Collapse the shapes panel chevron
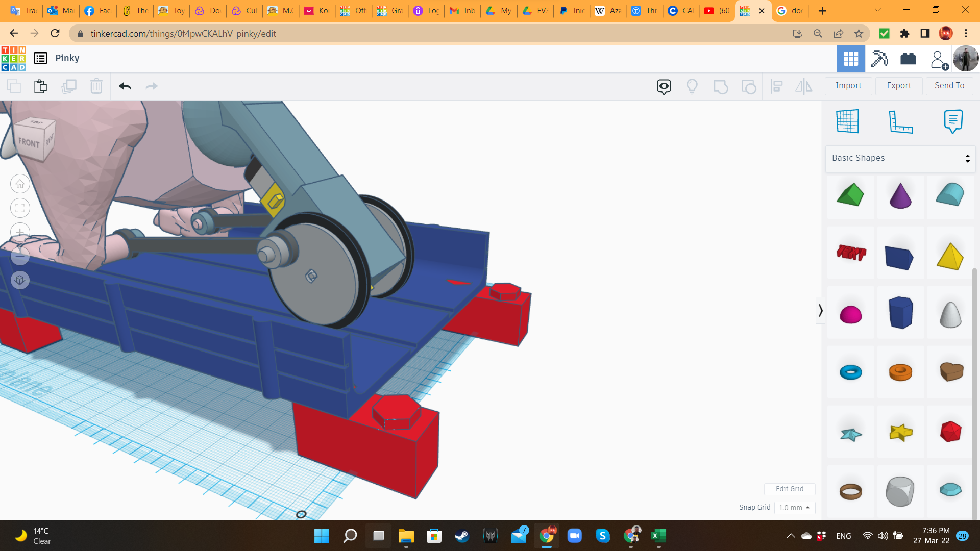Screen dimensions: 980x551 point(820,310)
